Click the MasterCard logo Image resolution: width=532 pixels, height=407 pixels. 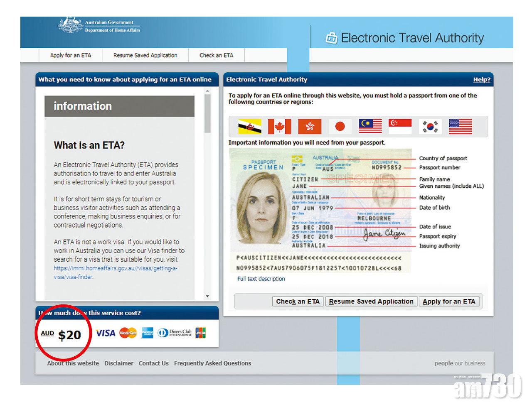click(128, 333)
